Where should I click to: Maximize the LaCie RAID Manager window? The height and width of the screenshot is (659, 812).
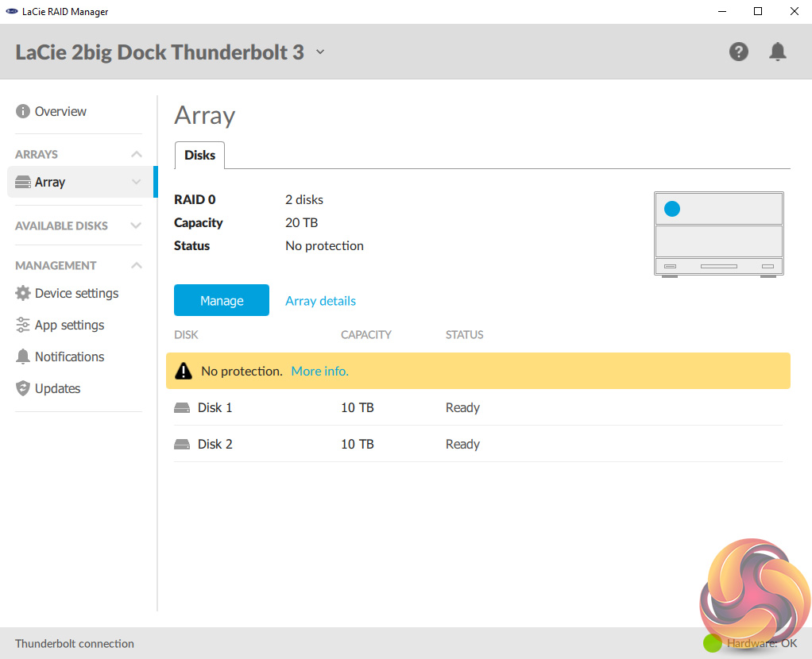point(758,11)
